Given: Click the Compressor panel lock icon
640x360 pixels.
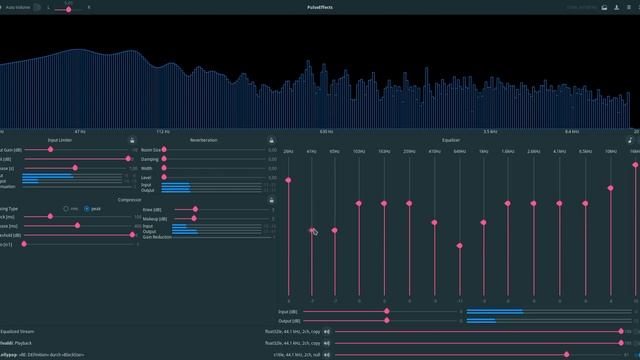Looking at the screenshot, I should (271, 200).
